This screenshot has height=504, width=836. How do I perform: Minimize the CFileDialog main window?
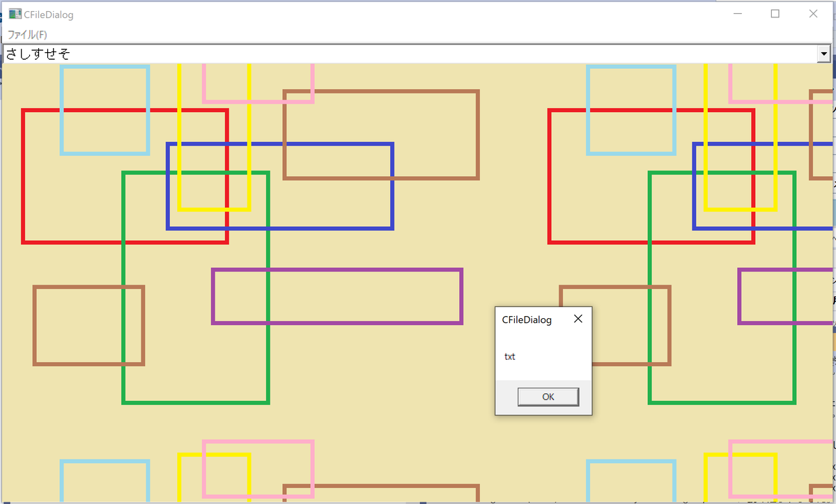click(737, 13)
